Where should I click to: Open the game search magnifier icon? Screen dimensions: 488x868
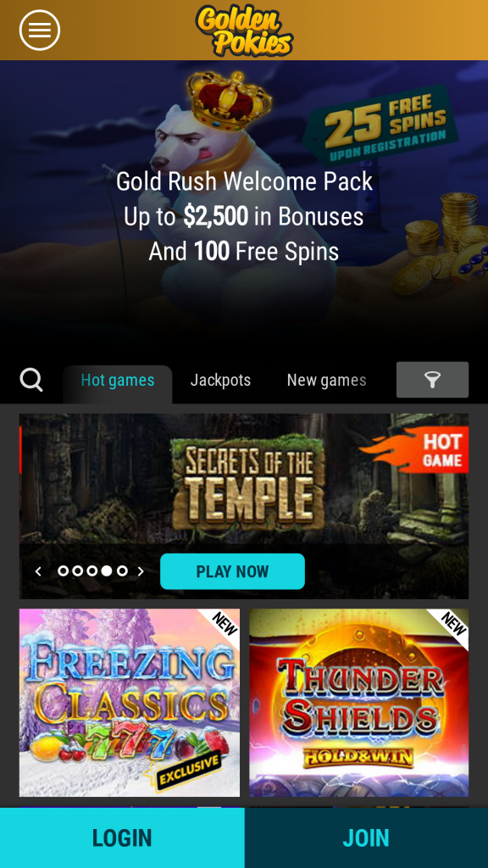coord(31,381)
